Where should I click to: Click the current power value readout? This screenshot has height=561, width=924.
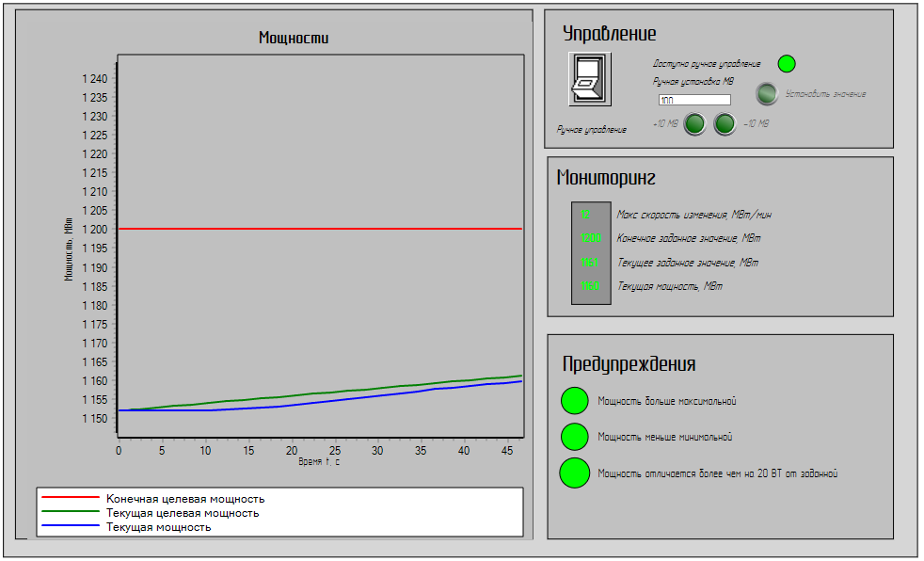[x=591, y=286]
